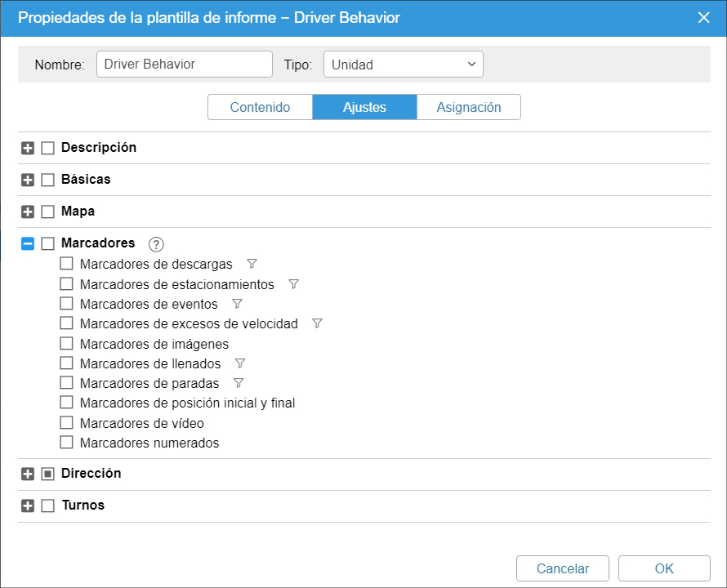The image size is (727, 588).
Task: Enable the Marcadores de imágenes checkbox
Action: click(66, 343)
